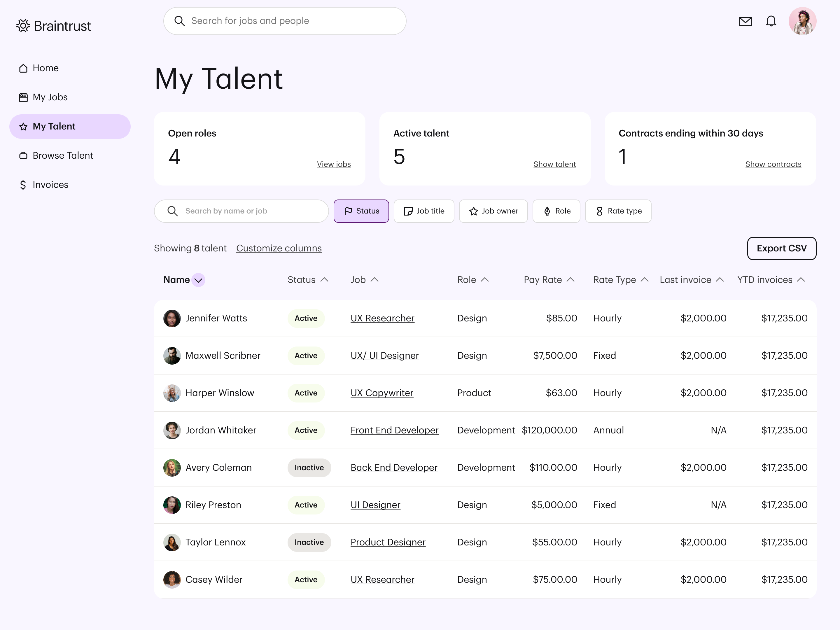840x630 pixels.
Task: Click the Rate type filter icon
Action: 598,211
